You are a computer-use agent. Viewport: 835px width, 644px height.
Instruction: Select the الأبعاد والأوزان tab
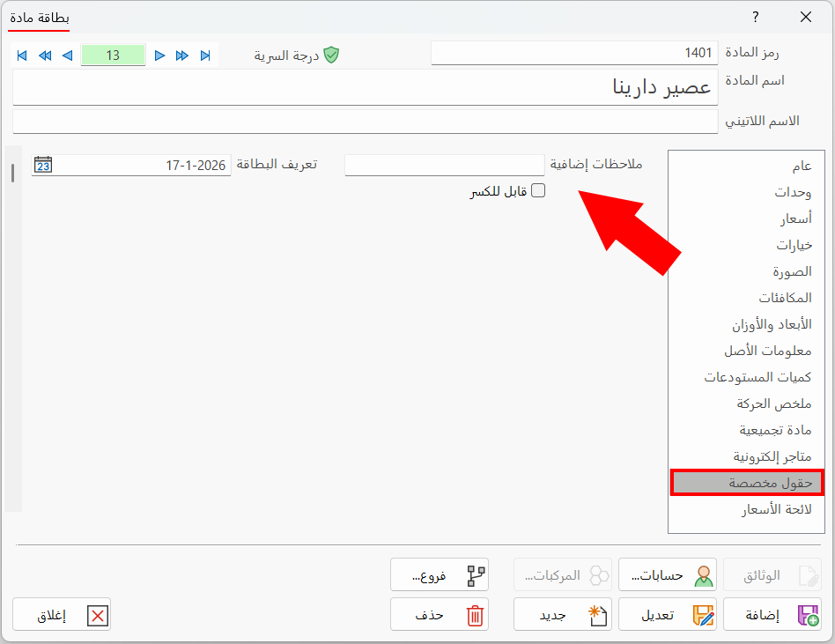(746, 324)
